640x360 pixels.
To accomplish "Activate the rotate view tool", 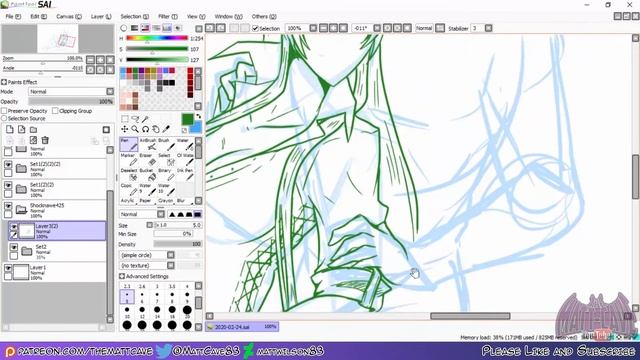I will (145, 129).
